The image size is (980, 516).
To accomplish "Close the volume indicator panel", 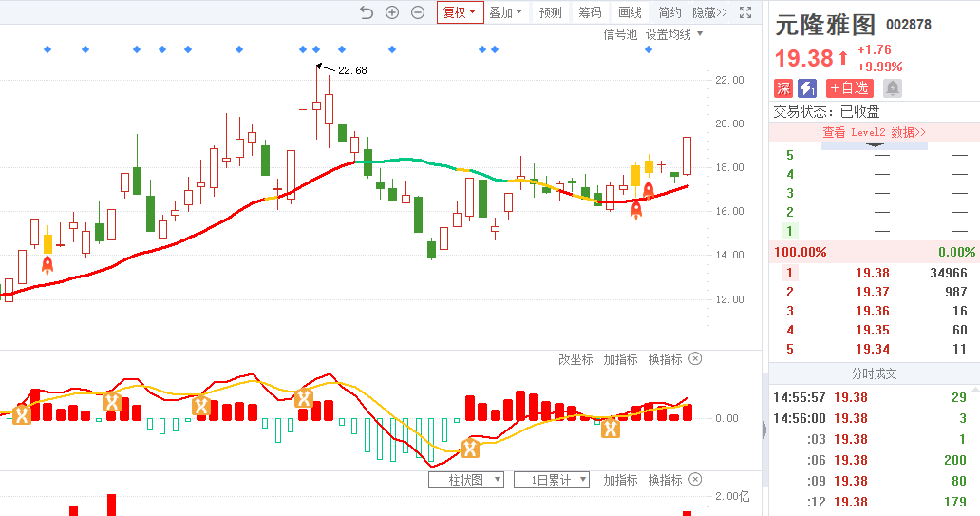I will click(x=695, y=480).
